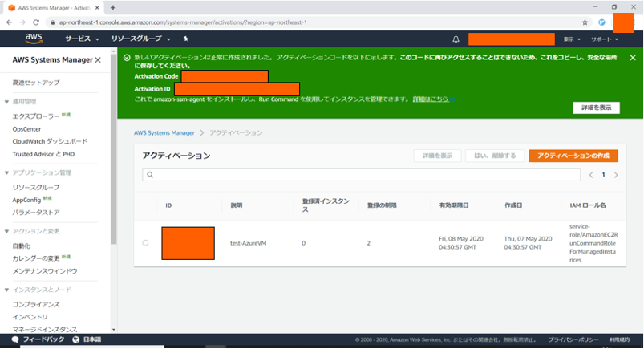Click the search magnifier icon in activations
The height and width of the screenshot is (349, 644).
pos(150,175)
